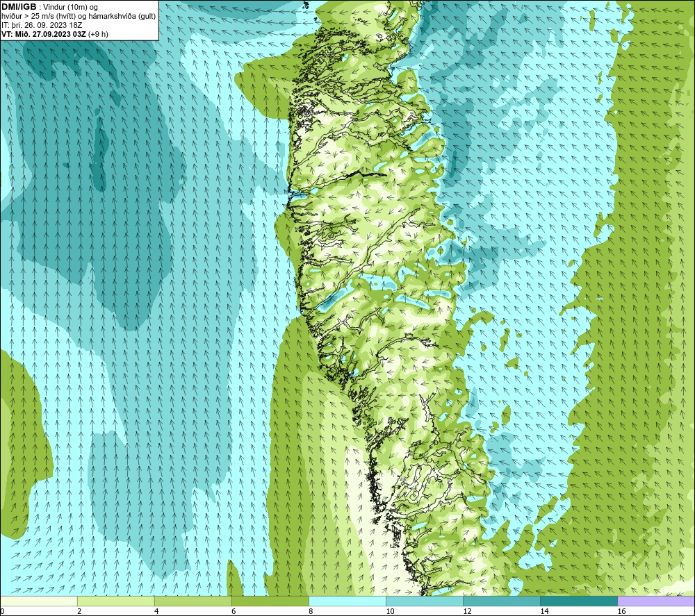Click the 0–2 m/s pale color swatch

tap(39, 601)
